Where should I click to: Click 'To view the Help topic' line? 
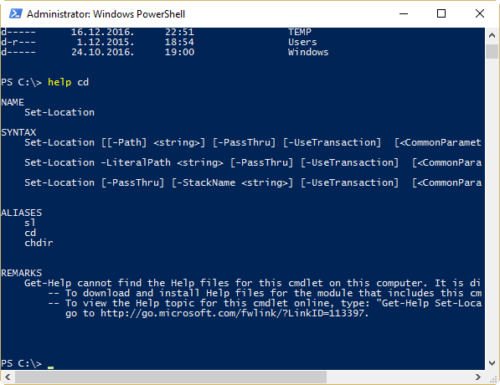pos(265,303)
